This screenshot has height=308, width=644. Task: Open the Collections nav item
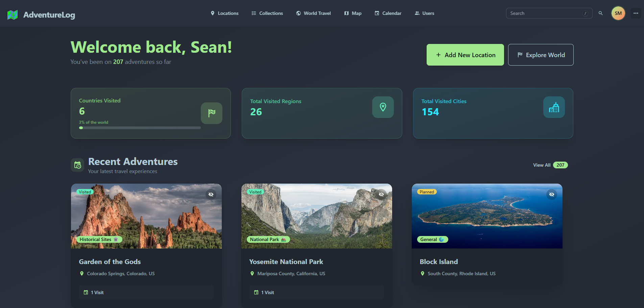tap(267, 13)
